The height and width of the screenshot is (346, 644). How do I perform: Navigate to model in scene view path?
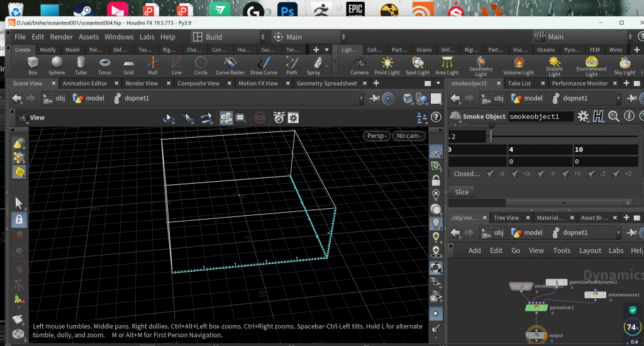pyautogui.click(x=89, y=98)
